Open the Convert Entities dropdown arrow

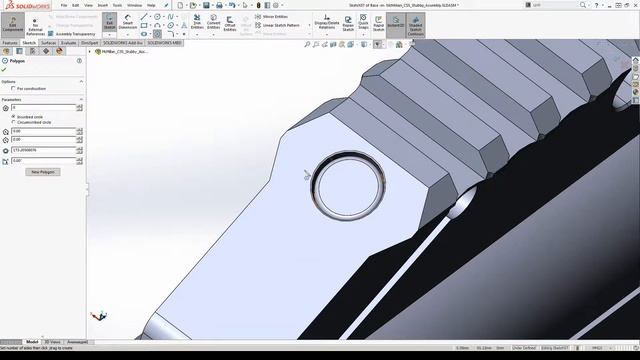click(213, 35)
